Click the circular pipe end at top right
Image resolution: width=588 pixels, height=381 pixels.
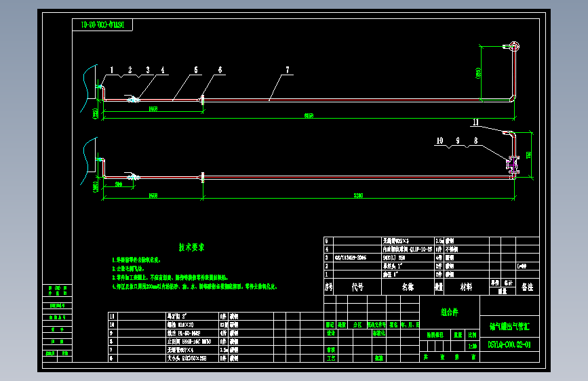coord(514,47)
